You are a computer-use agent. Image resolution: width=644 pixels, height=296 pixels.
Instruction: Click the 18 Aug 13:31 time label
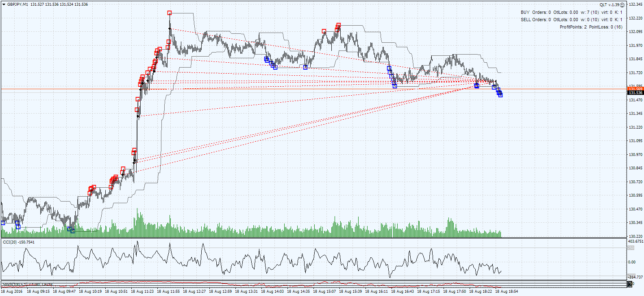point(246,292)
